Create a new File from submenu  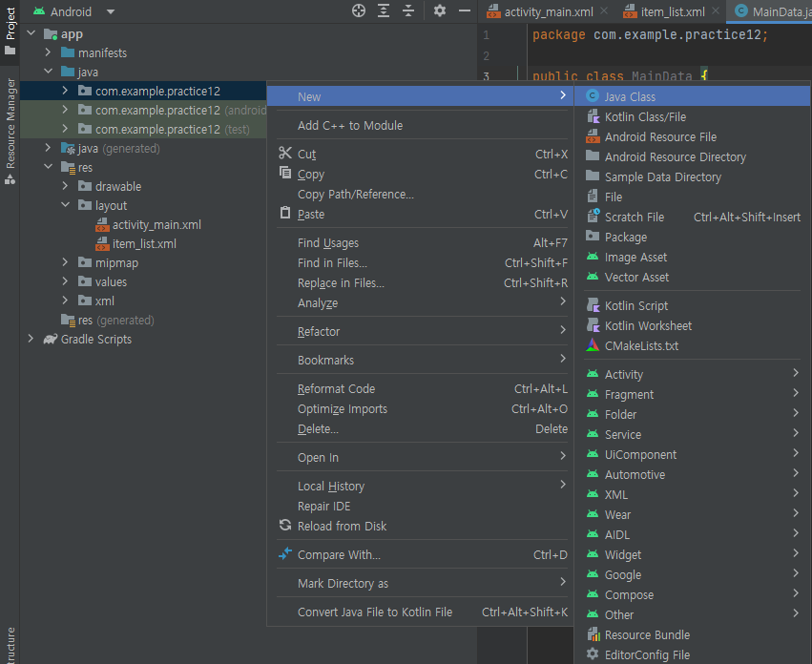(693, 197)
